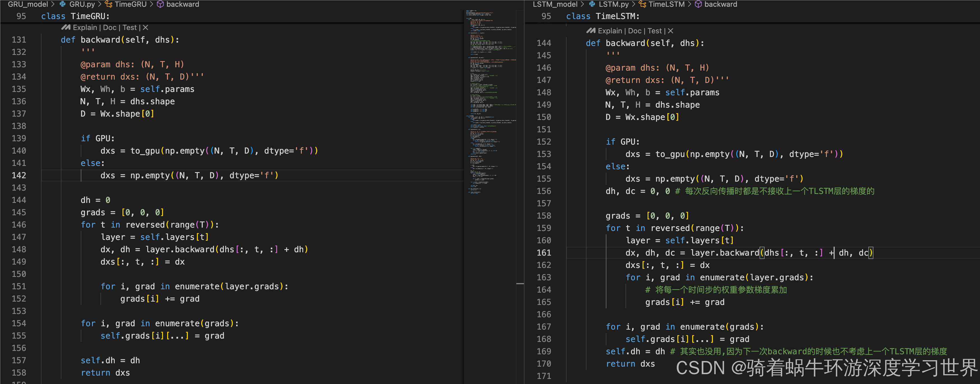This screenshot has height=384, width=980.
Task: Click class icon beside TimeGRU breadcrumb
Action: (x=109, y=4)
